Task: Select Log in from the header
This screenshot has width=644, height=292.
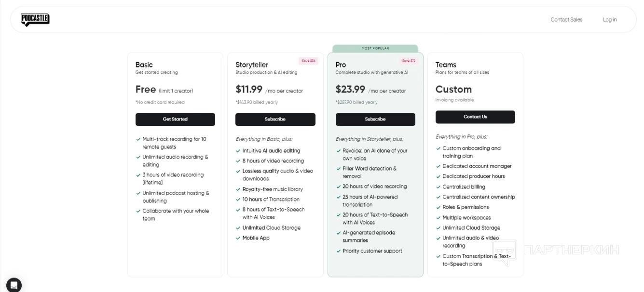Action: 610,20
